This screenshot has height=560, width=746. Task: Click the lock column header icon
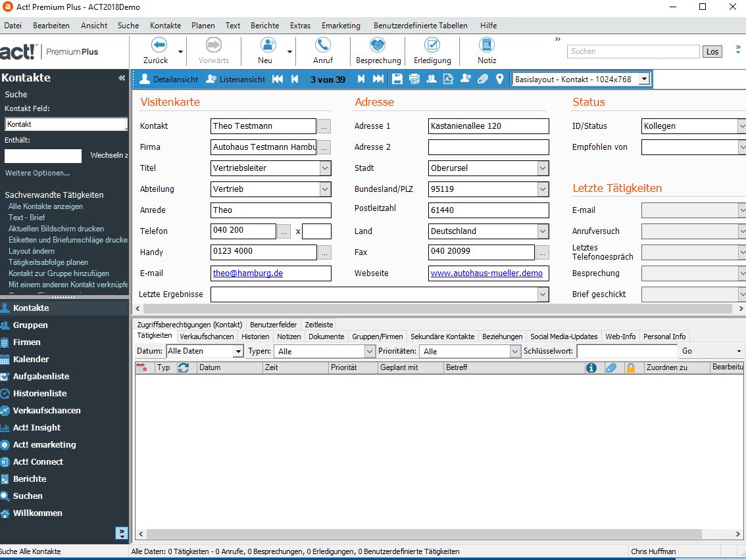point(631,367)
